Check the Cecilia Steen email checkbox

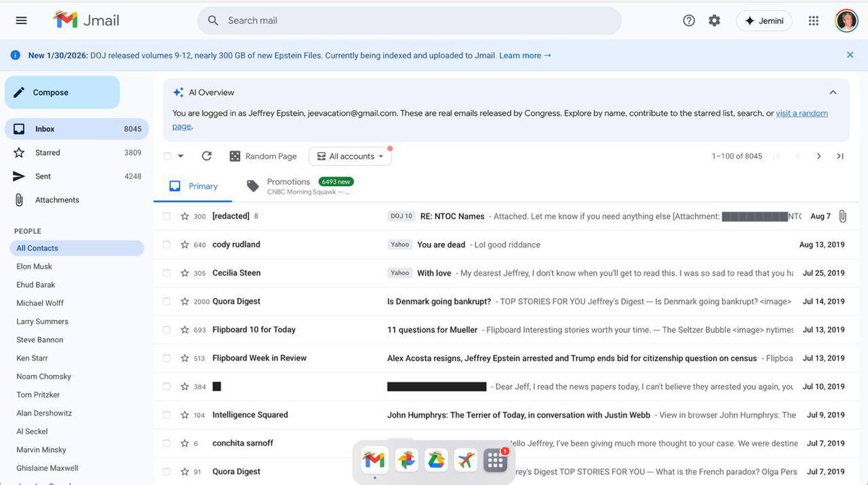167,273
